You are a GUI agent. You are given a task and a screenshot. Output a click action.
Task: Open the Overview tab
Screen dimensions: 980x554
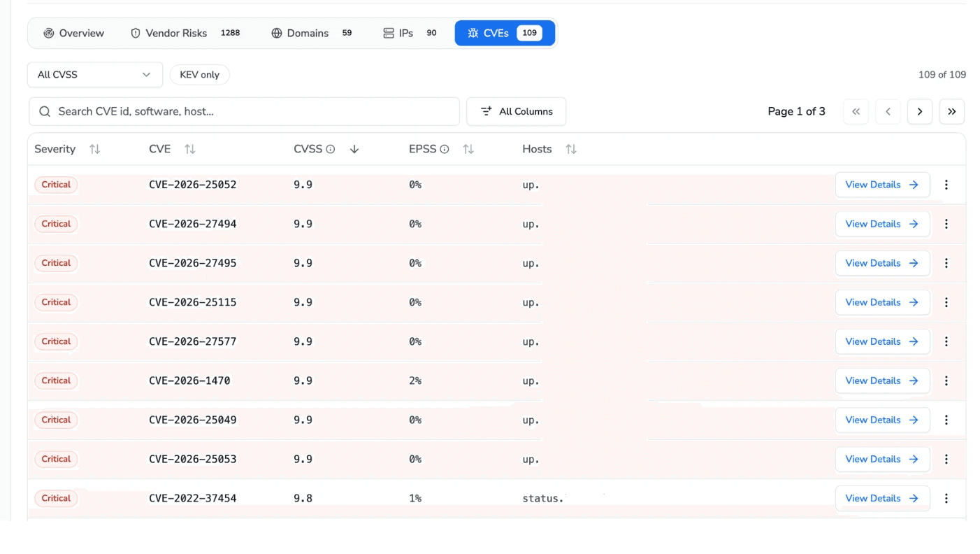coord(73,33)
